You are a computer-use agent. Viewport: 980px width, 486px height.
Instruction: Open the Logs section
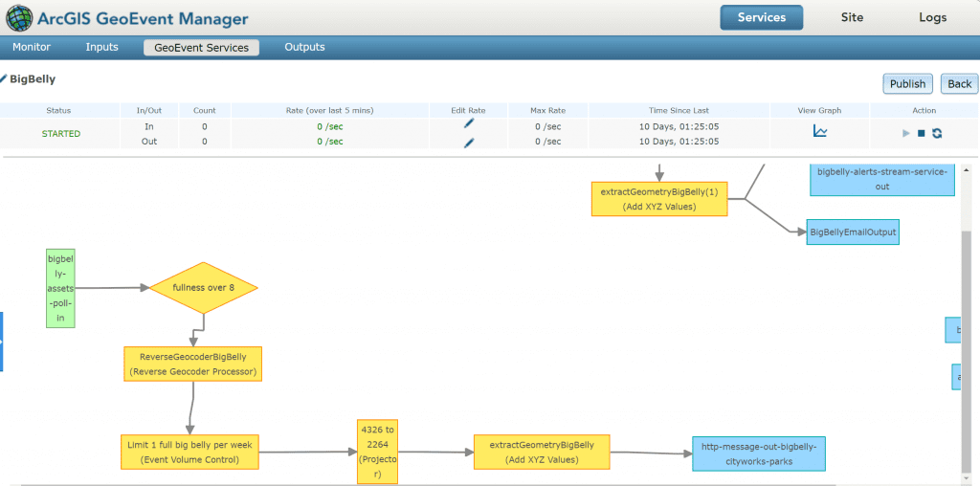coord(932,17)
